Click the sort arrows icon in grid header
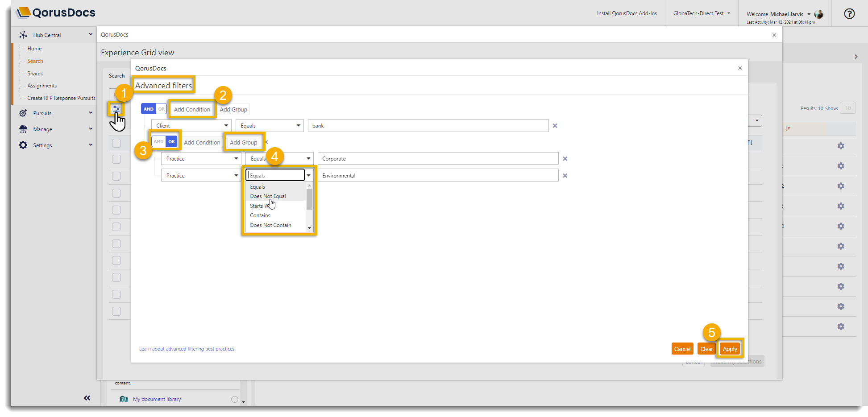 coord(750,142)
